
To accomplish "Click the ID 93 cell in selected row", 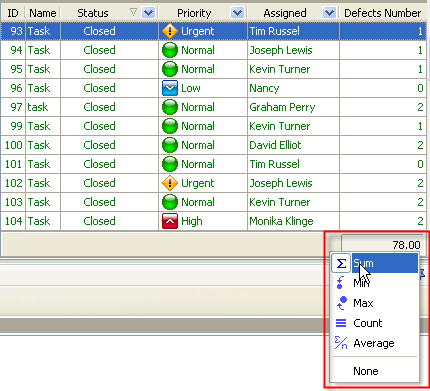I will [13, 31].
